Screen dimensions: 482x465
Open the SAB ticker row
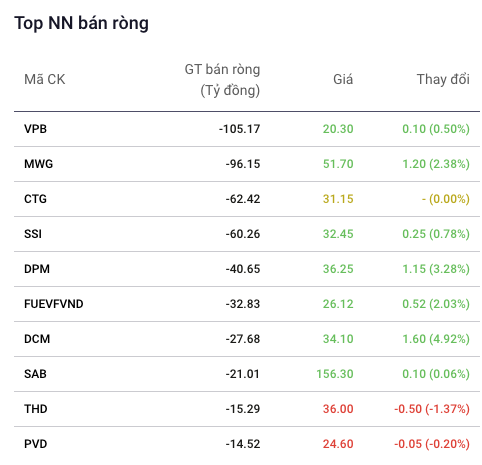(x=247, y=374)
